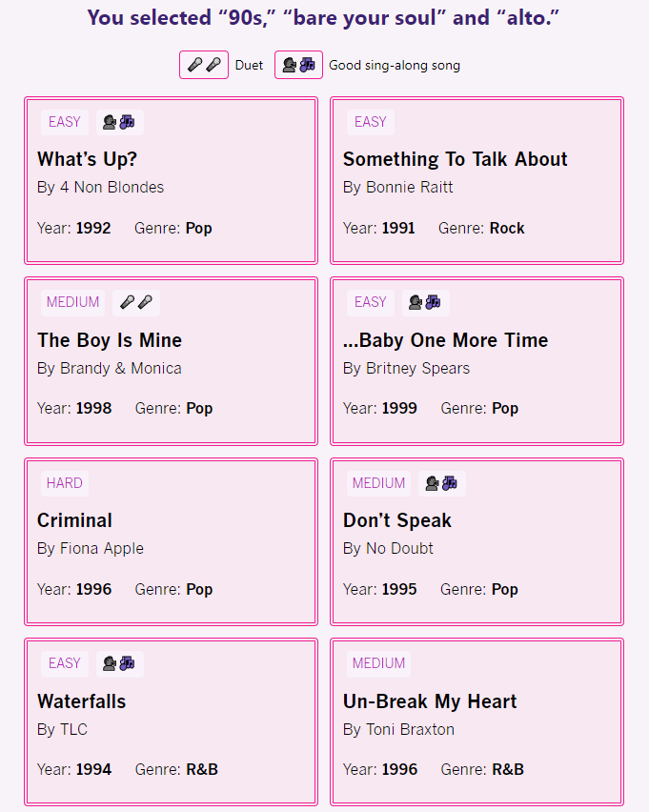Toggle the MEDIUM badge on Un-Break My Heart

pos(378,663)
